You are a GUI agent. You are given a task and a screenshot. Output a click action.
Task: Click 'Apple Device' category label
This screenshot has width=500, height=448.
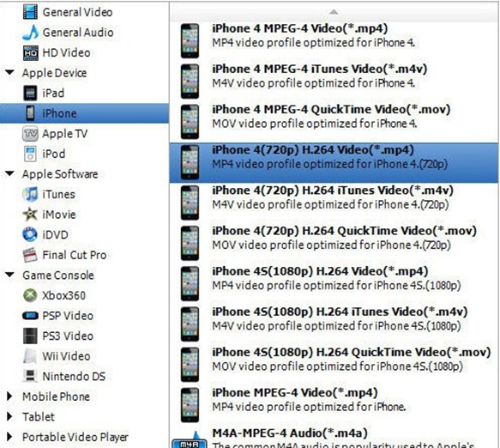pyautogui.click(x=54, y=73)
